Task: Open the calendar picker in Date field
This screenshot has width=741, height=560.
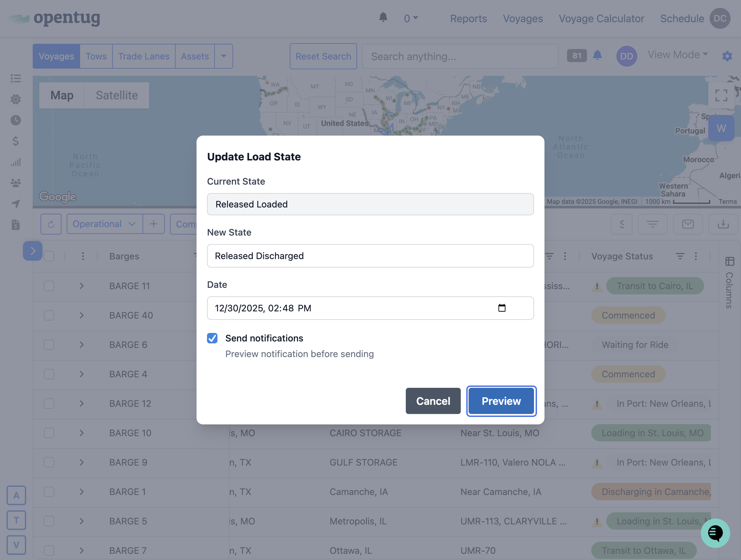Action: [502, 308]
